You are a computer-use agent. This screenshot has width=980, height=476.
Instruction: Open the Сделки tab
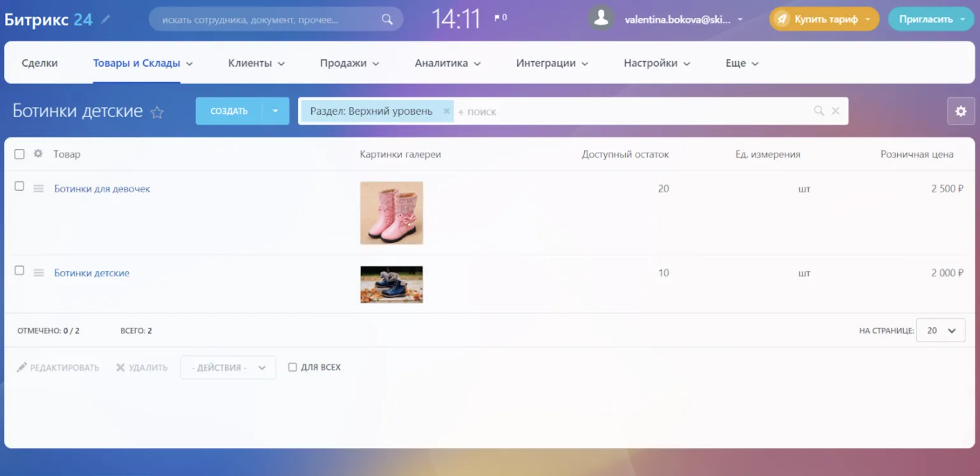(39, 63)
